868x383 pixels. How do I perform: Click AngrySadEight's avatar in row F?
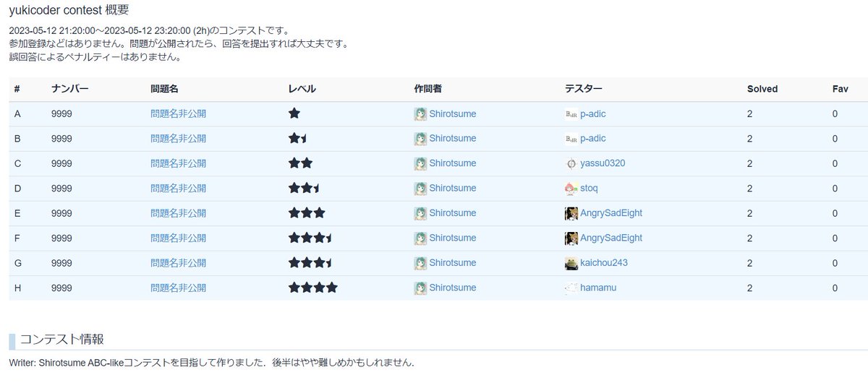coord(571,238)
